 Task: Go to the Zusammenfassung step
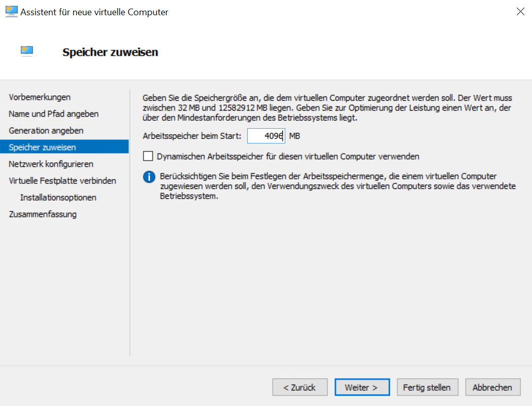point(43,214)
